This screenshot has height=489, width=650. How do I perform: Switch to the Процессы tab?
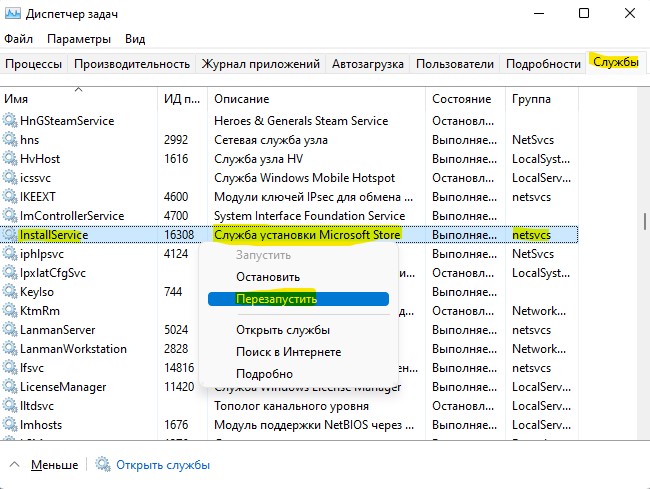[x=34, y=64]
